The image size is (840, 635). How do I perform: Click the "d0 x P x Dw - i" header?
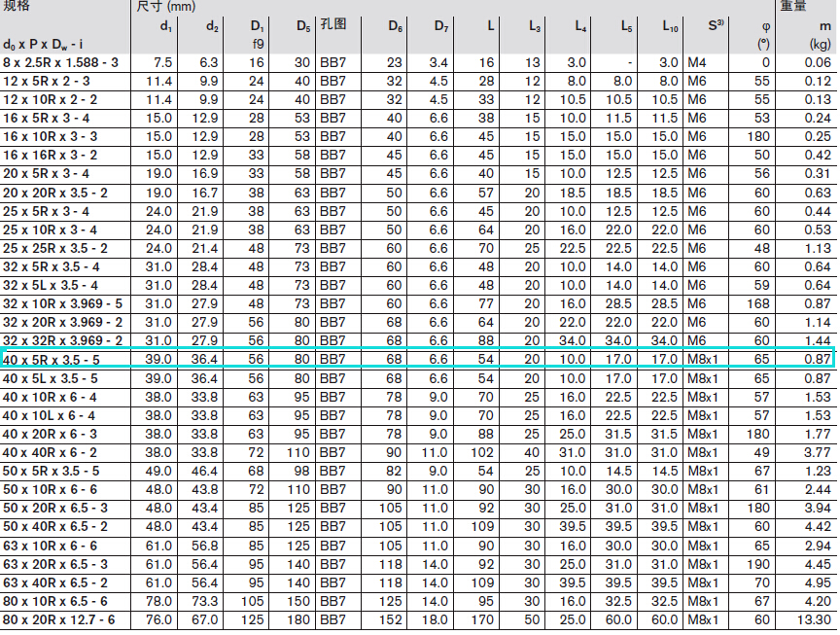click(x=43, y=44)
